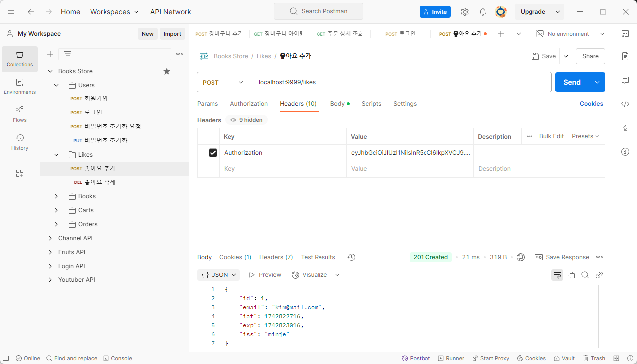Expand the Carts folder
The width and height of the screenshot is (637, 364).
pos(56,210)
